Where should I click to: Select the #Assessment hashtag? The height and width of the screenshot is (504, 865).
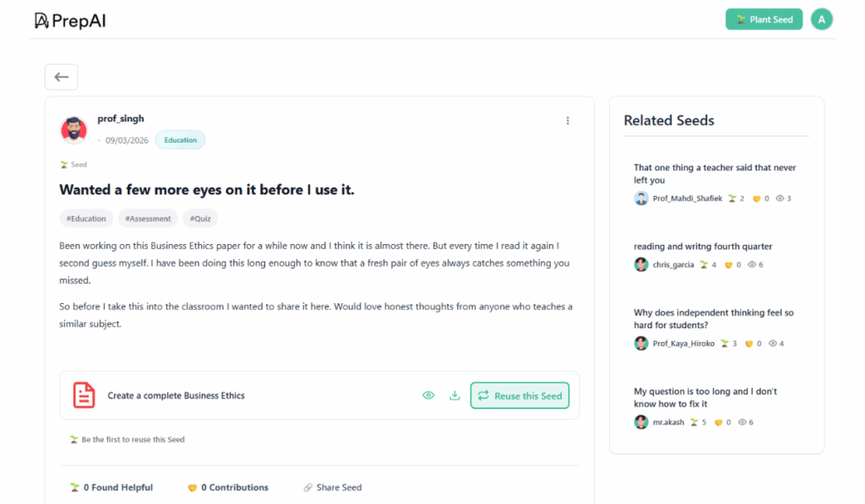pos(148,219)
